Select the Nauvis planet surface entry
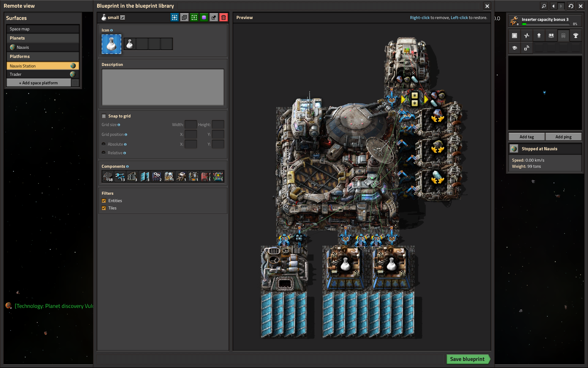588x368 pixels. pos(43,47)
